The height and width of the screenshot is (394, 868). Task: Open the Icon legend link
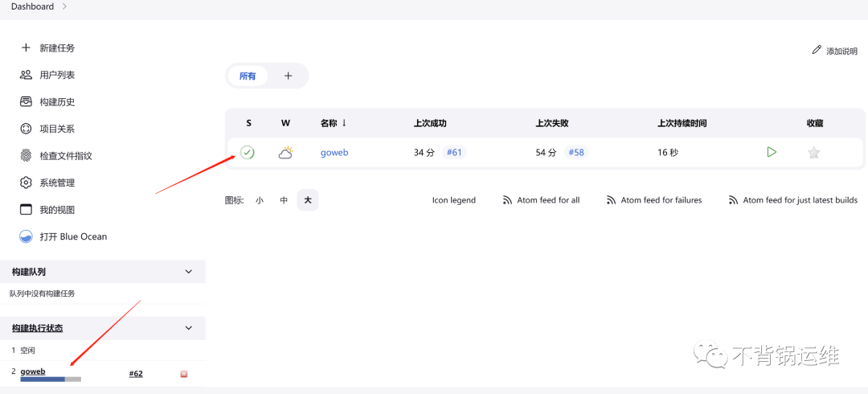[x=454, y=200]
